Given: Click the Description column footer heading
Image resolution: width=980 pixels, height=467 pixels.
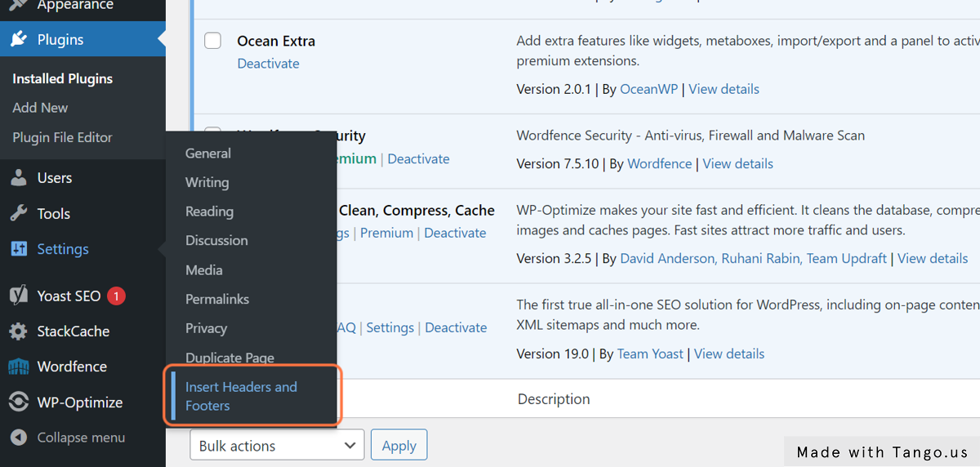Looking at the screenshot, I should (x=554, y=399).
